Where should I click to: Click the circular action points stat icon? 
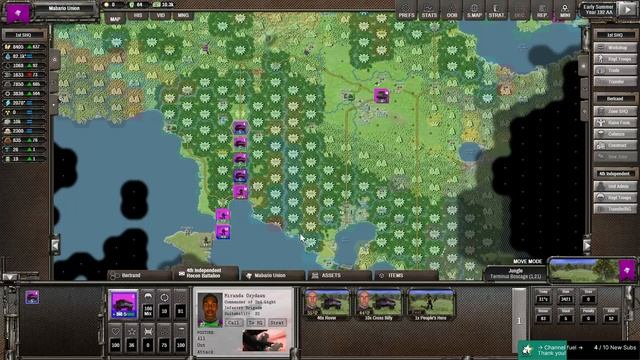pos(164,297)
